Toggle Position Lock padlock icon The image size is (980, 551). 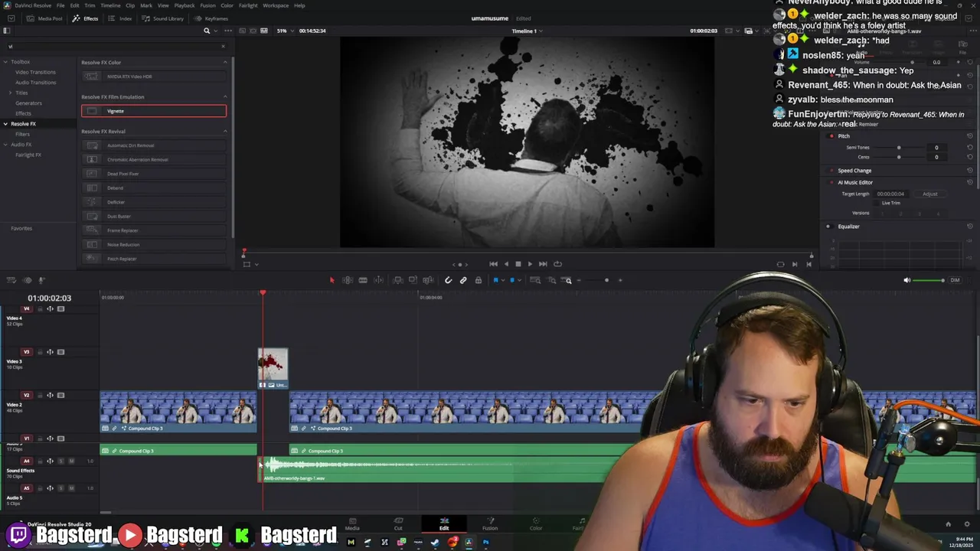(x=479, y=280)
